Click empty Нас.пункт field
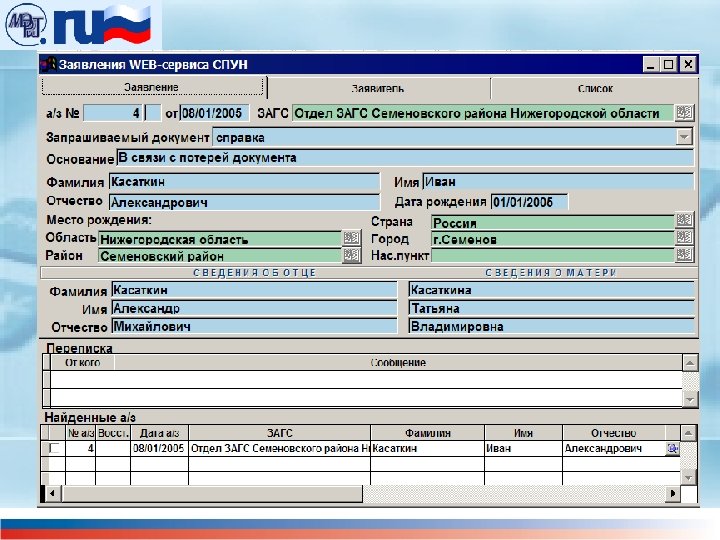This screenshot has height=540, width=720. click(553, 256)
